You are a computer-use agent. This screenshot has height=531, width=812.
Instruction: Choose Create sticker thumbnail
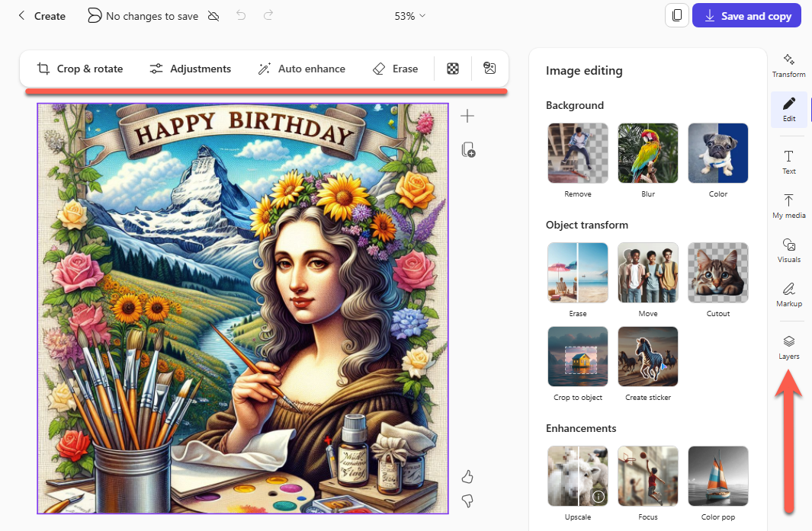pos(648,357)
